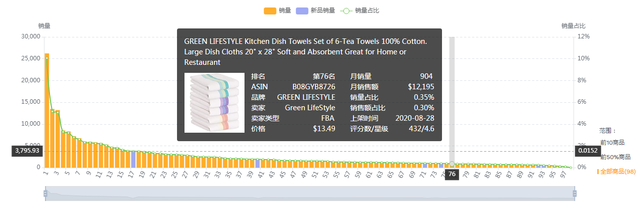Click the purple new-product bar at rank 41
This screenshot has height=214, width=644.
(x=257, y=164)
